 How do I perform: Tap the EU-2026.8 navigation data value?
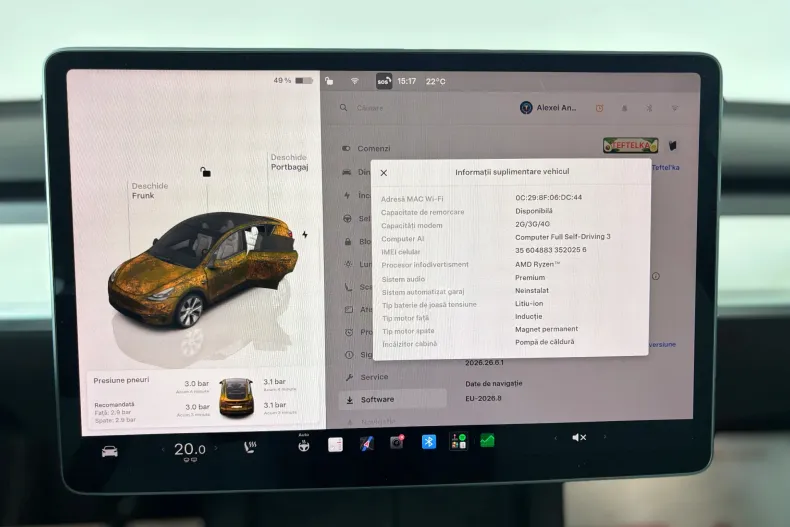coord(483,399)
